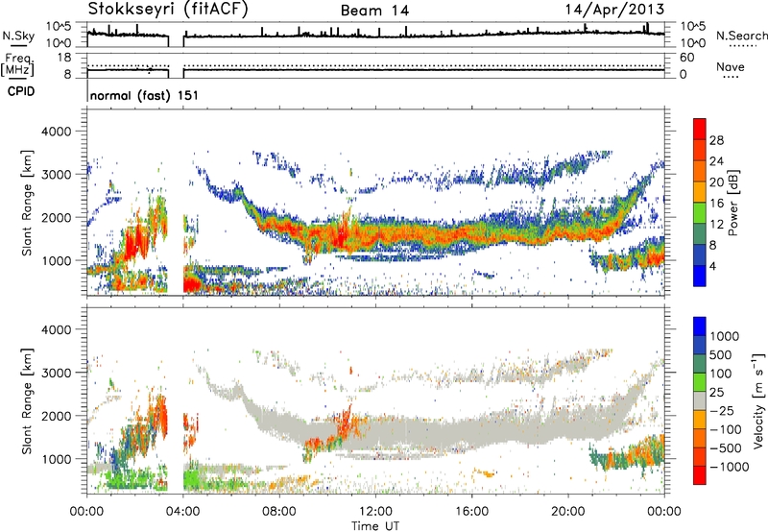Click the 'Slant Range [km]' label of power panel
The width and height of the screenshot is (768, 532).
(x=27, y=203)
